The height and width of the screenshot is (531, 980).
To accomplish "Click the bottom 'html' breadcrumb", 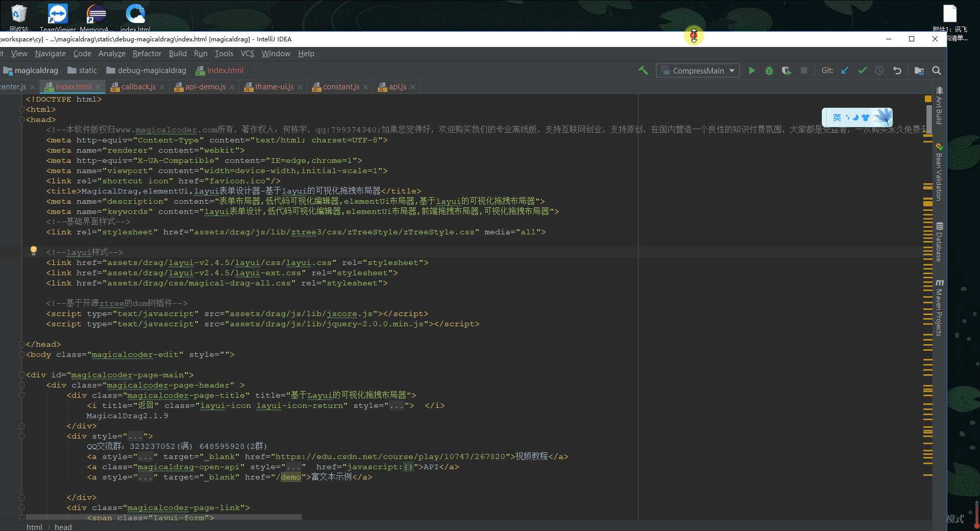I will coord(34,527).
